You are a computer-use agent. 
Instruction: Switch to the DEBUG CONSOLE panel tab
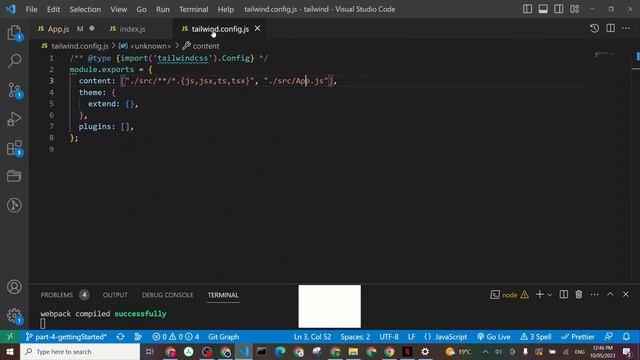click(x=167, y=295)
